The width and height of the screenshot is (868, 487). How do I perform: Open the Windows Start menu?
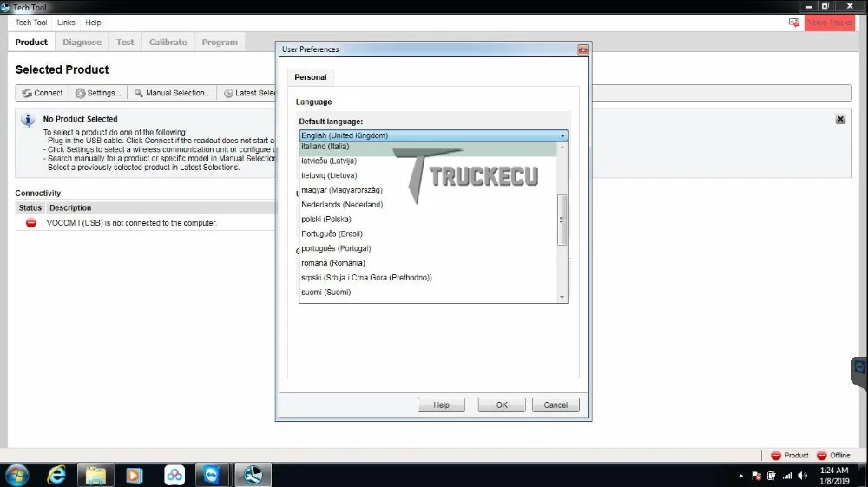tap(16, 475)
